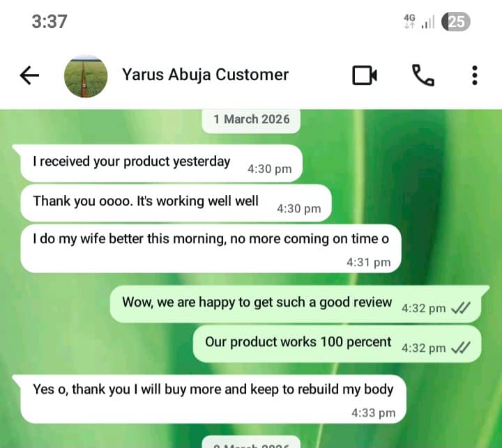The width and height of the screenshot is (502, 448).
Task: Select the 'Thank you oooo' message bubble
Action: point(176,203)
